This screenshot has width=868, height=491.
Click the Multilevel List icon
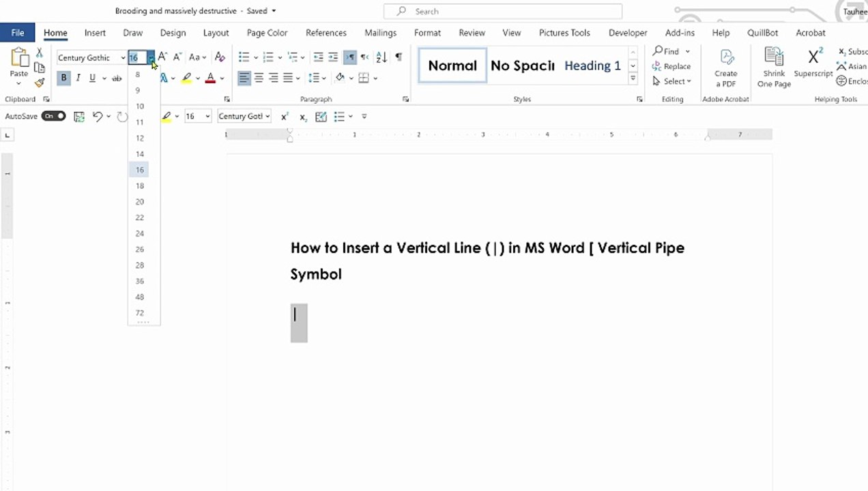tap(293, 57)
